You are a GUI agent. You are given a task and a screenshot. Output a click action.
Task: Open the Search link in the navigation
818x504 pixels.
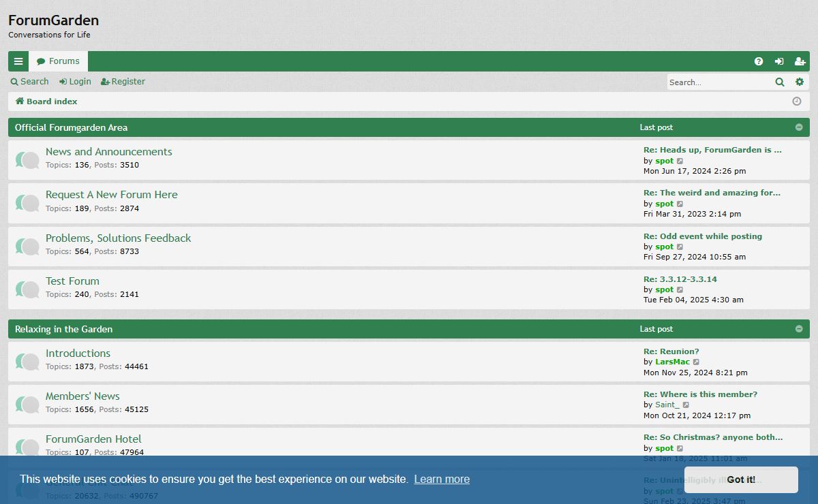click(x=30, y=82)
